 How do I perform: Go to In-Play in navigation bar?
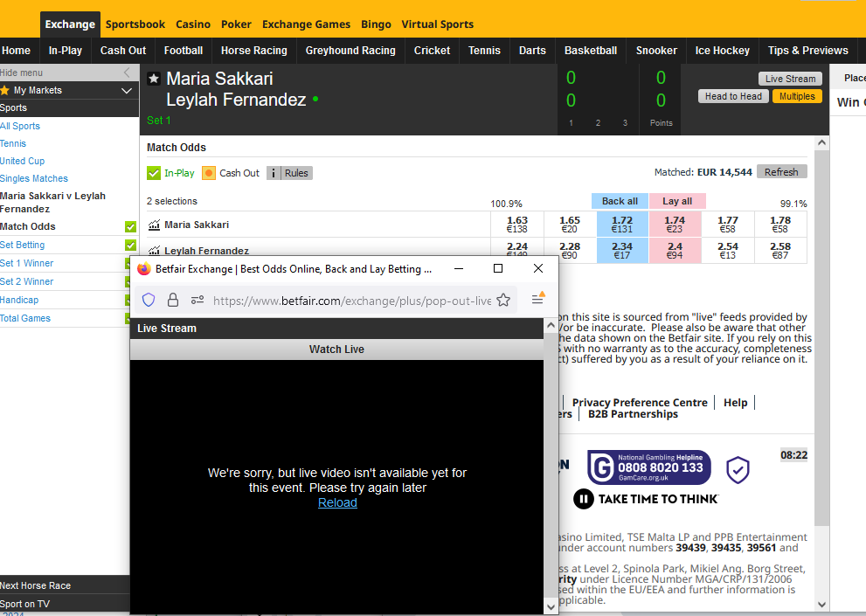pyautogui.click(x=66, y=51)
